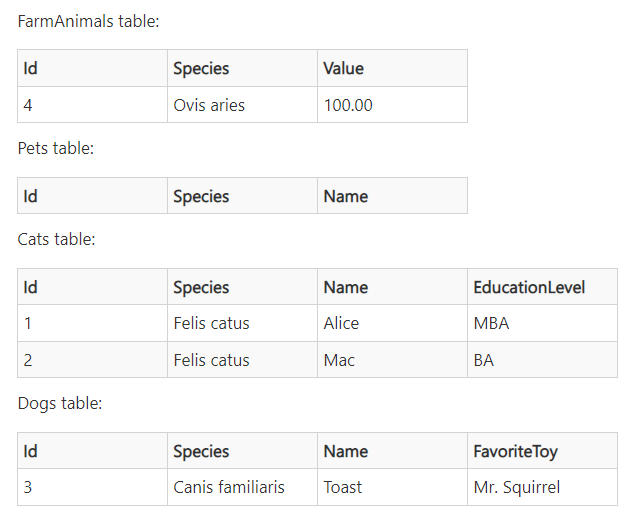The width and height of the screenshot is (638, 519).
Task: Select the Value column header in FarmAnimals
Action: click(392, 68)
